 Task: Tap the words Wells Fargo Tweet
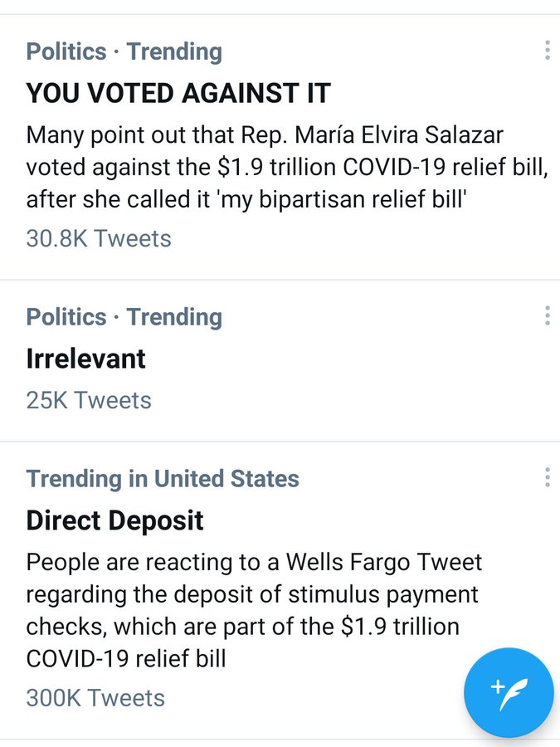click(384, 562)
